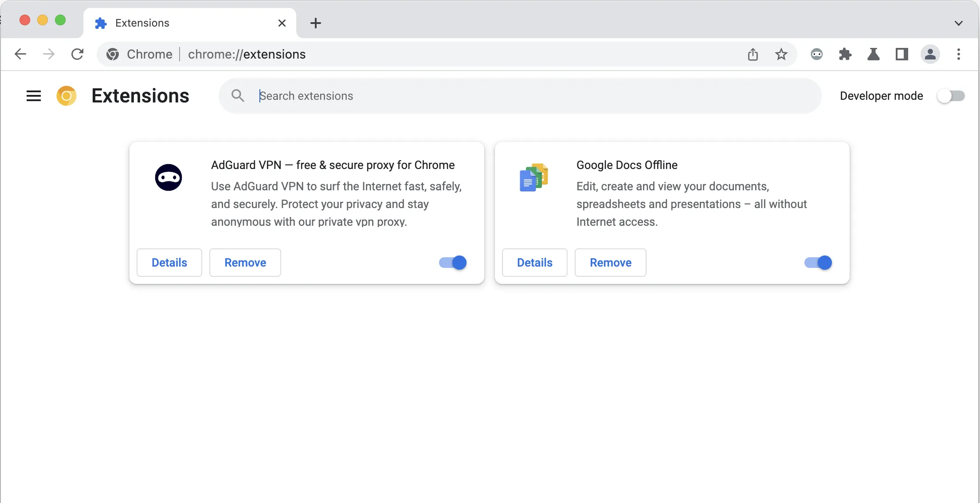This screenshot has width=980, height=503.
Task: Enable Developer mode toggle
Action: tap(951, 96)
